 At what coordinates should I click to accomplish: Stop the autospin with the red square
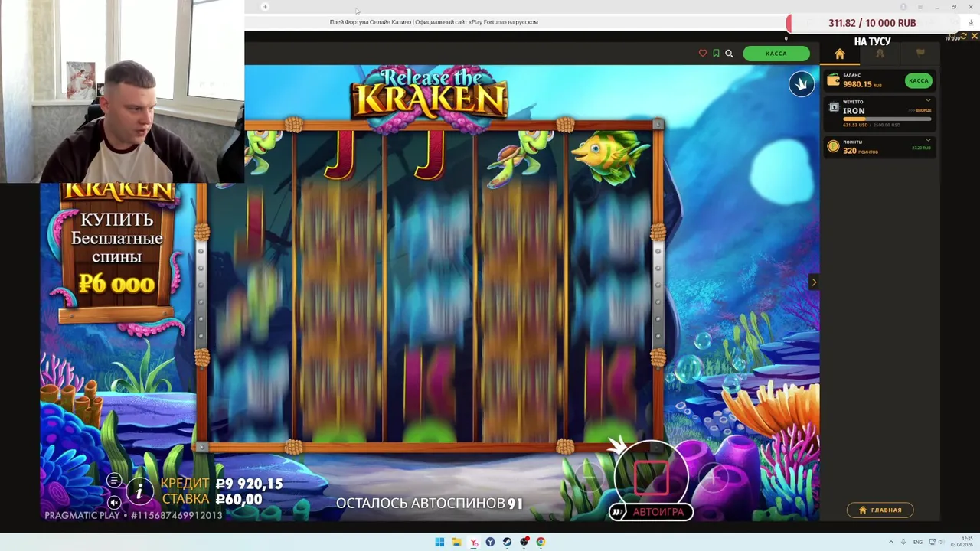[x=652, y=478]
